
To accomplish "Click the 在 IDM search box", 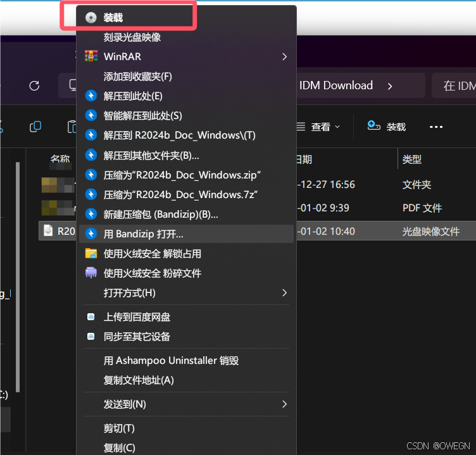I will pos(454,85).
